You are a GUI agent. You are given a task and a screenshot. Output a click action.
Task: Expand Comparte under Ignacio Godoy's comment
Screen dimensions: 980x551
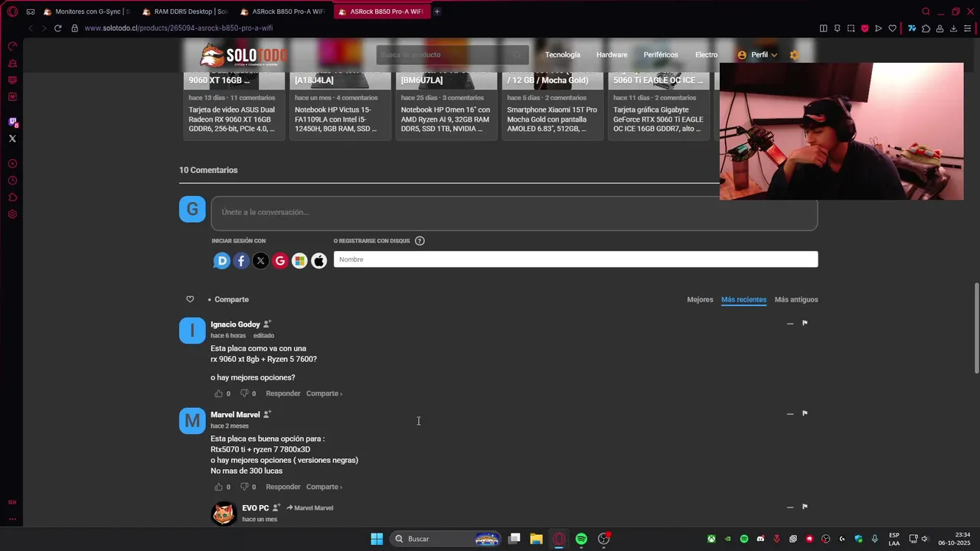point(324,393)
